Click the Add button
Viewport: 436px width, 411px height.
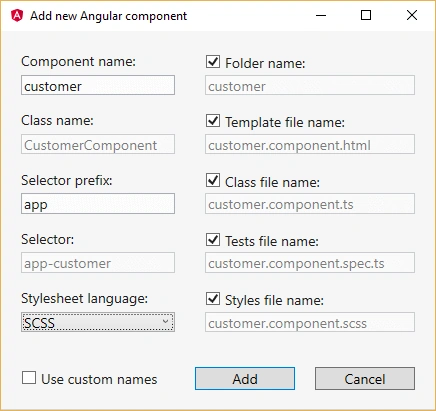245,379
